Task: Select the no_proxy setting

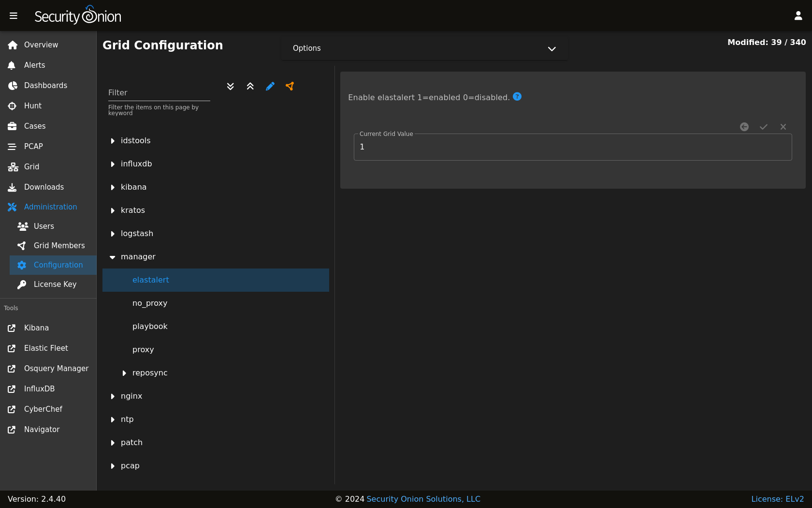Action: [x=150, y=303]
